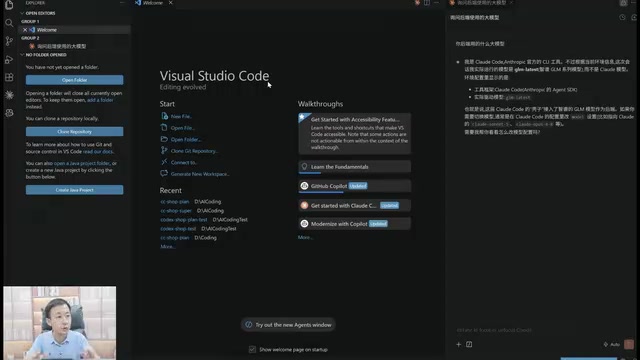Click the Generate New Workspace chat icon
Screen dimensions: 640x360
click(164, 173)
